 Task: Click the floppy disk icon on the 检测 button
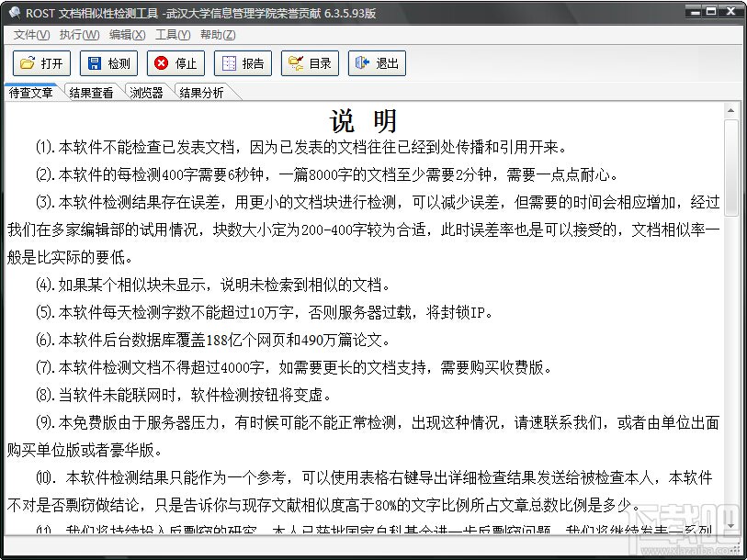pyautogui.click(x=95, y=62)
